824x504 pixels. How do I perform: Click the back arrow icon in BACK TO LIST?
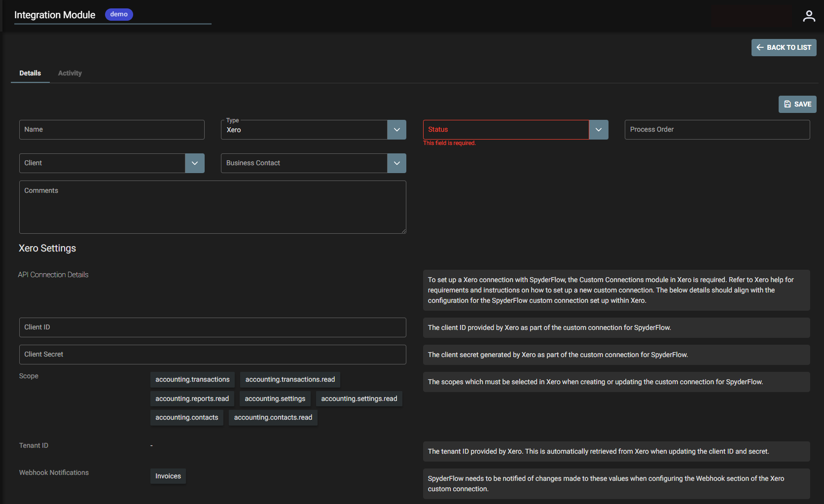(x=760, y=47)
